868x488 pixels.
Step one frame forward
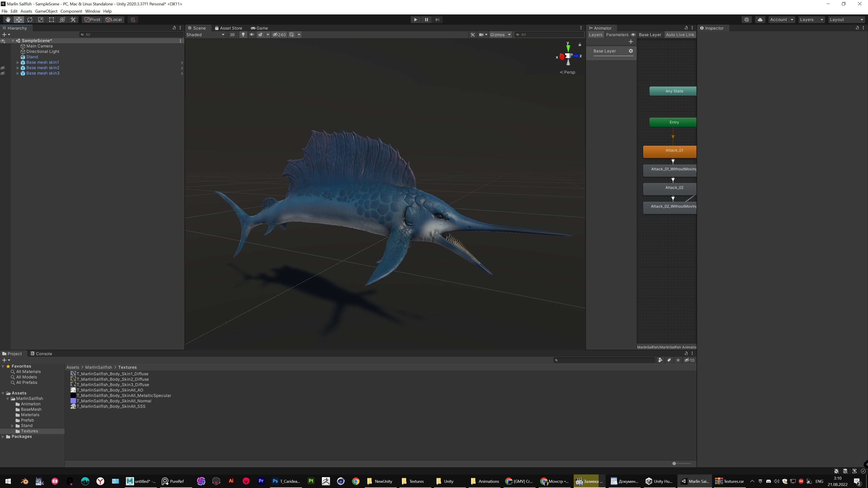click(x=437, y=19)
